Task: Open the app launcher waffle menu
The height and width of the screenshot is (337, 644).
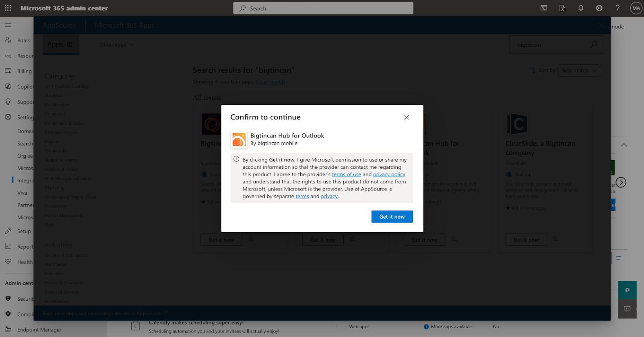Action: (8, 8)
